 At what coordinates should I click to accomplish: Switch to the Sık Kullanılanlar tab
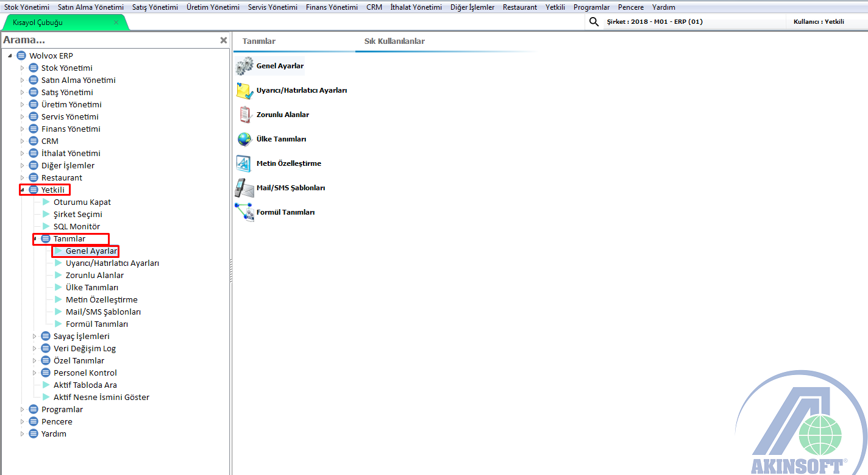point(394,41)
